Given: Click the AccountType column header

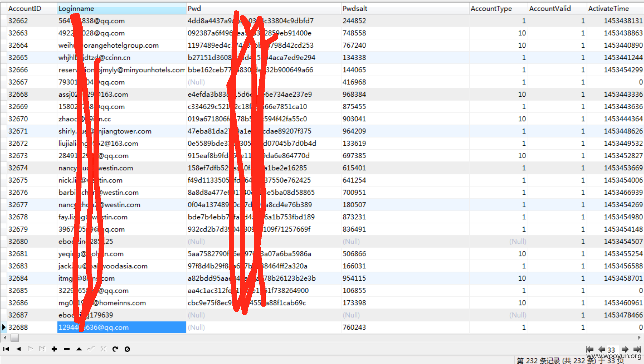Looking at the screenshot, I should click(498, 9).
